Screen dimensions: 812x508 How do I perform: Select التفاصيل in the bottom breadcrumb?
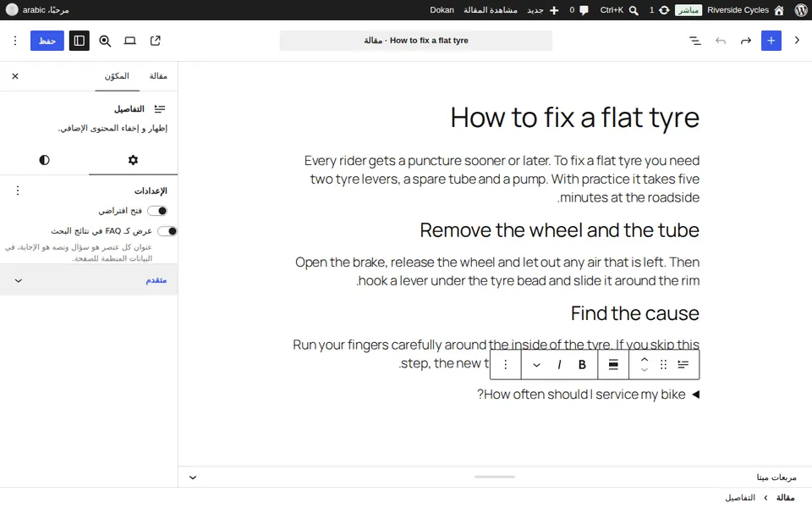tap(740, 498)
